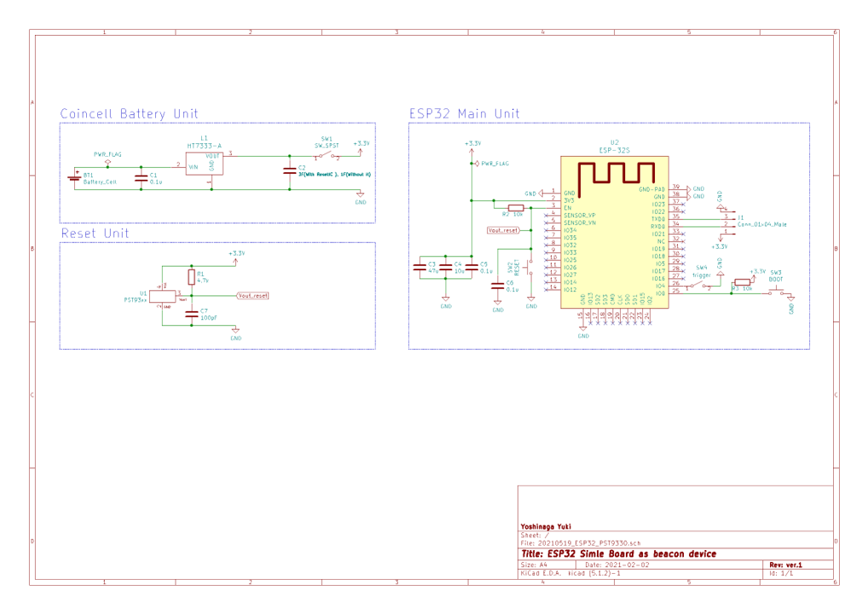868x614 pixels.
Task: Click the IO34 pin label on U2
Action: click(570, 230)
